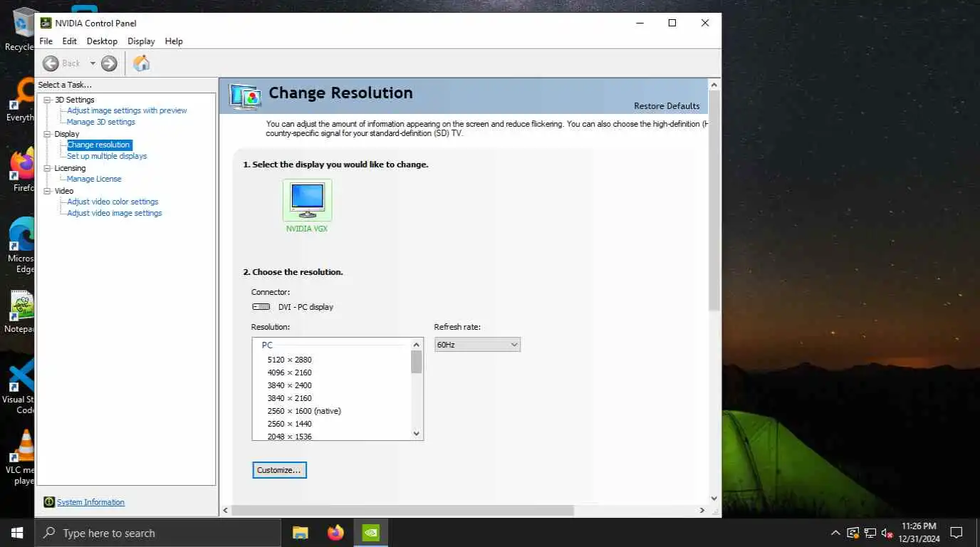Click the main panel vertical scrollbar
This screenshot has height=547, width=980.
point(714,199)
